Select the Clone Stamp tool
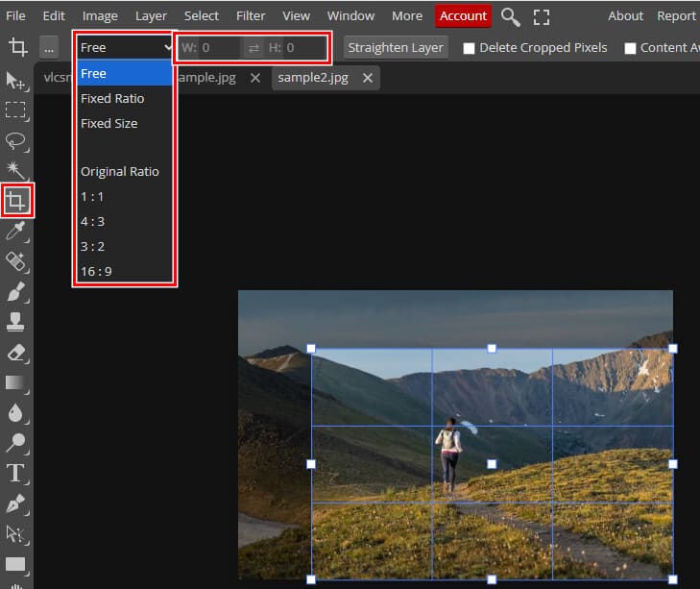 [x=16, y=322]
